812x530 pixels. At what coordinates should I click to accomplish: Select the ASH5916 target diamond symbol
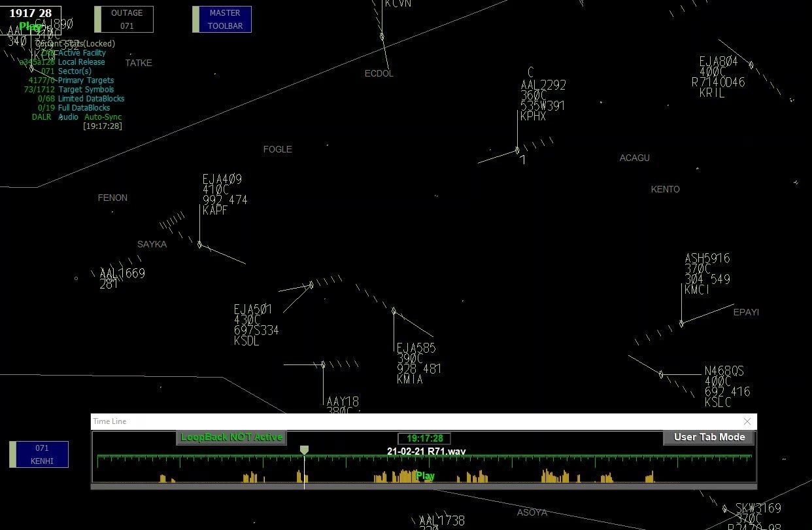click(x=681, y=323)
